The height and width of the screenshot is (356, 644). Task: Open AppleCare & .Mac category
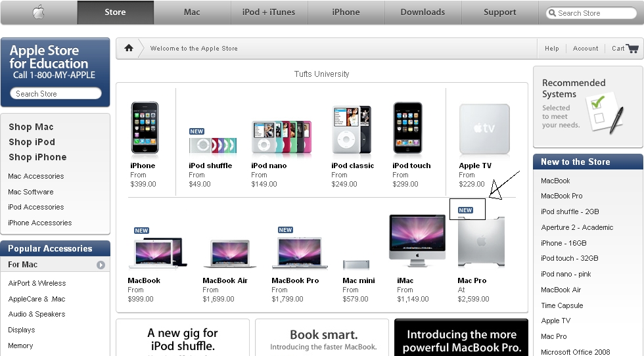(37, 299)
